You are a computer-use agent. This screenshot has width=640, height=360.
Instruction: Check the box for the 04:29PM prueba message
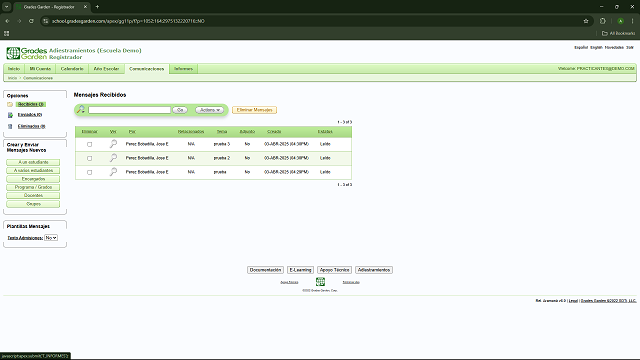(89, 173)
